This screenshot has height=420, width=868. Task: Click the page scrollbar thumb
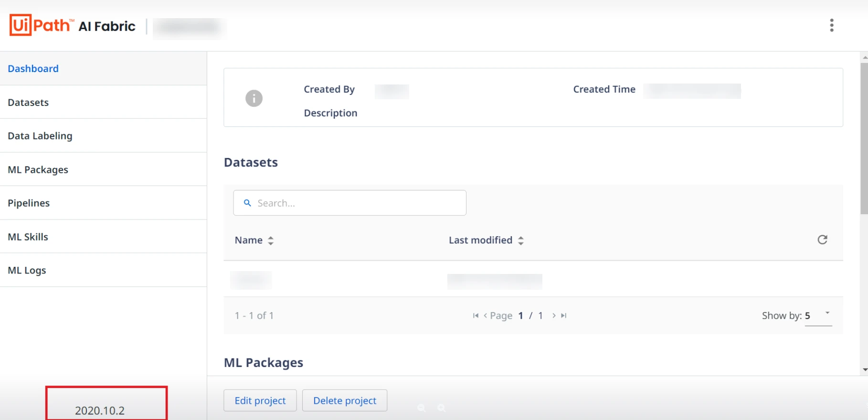864,138
